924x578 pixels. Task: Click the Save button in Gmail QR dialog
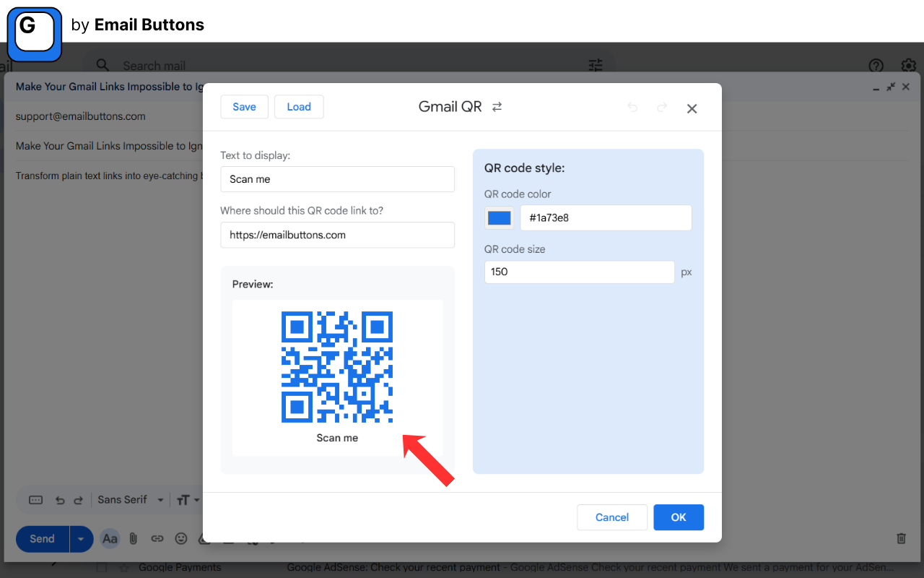244,106
